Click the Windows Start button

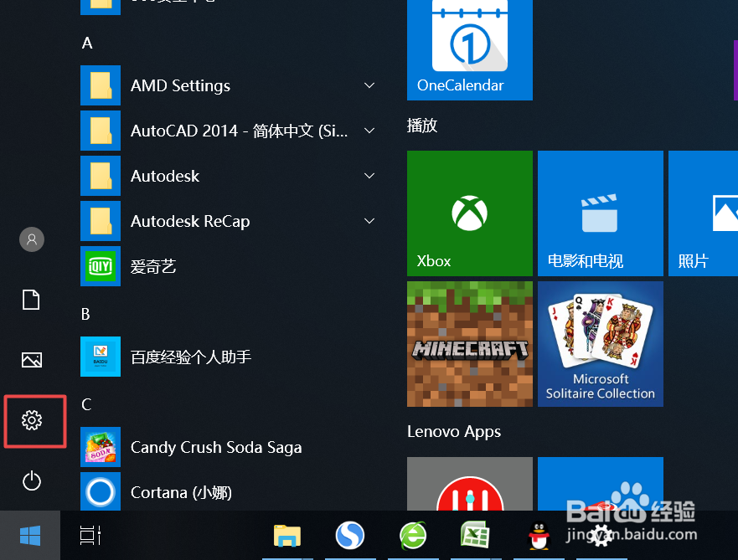[x=30, y=535]
